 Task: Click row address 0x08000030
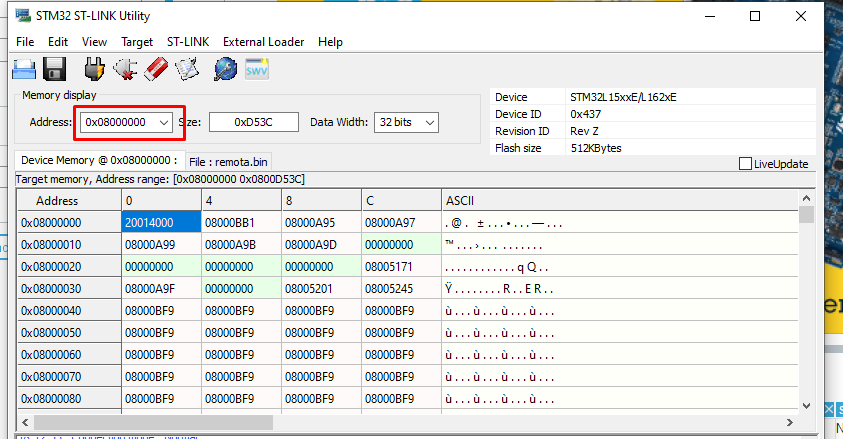coord(69,289)
